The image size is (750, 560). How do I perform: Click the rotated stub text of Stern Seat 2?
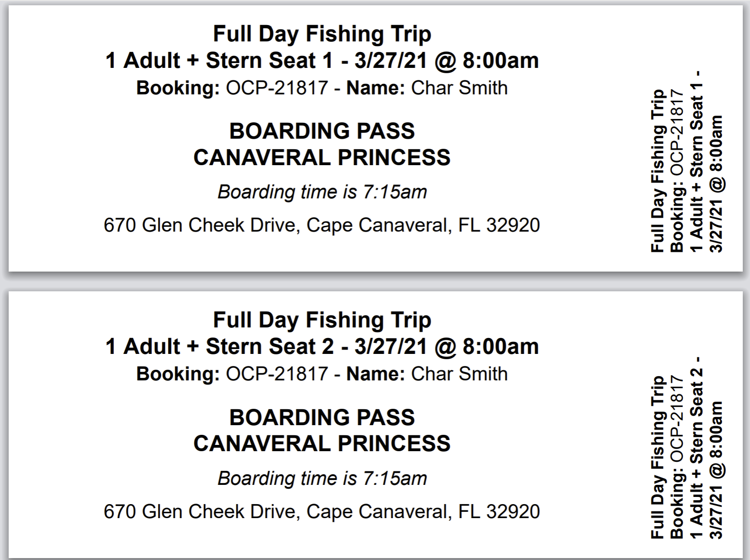697,447
